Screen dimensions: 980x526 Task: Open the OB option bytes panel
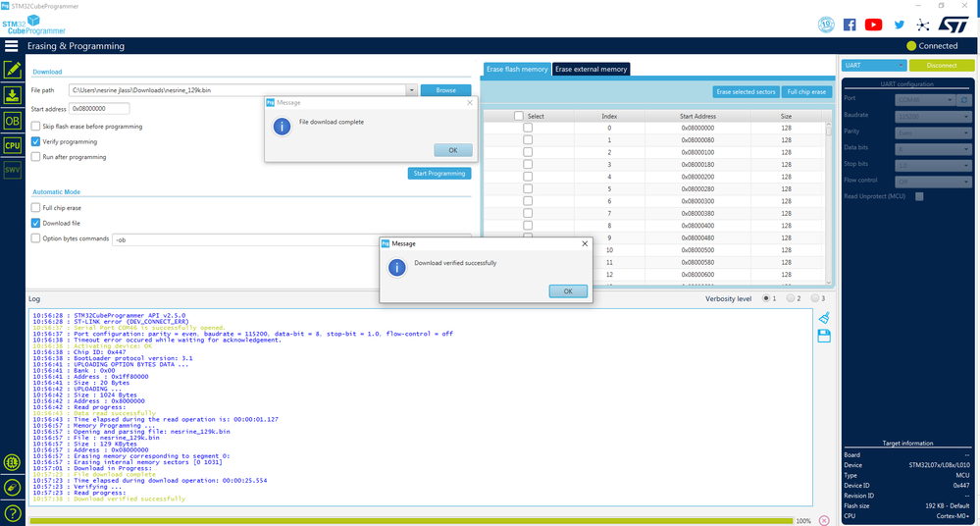click(13, 121)
